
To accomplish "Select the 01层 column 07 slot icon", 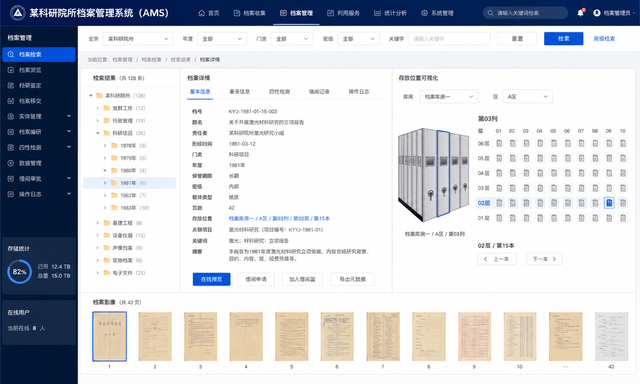I will click(581, 218).
